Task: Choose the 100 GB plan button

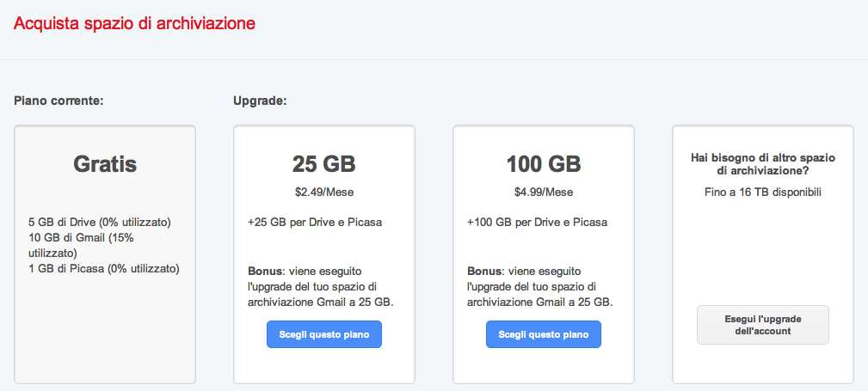Action: coord(543,335)
